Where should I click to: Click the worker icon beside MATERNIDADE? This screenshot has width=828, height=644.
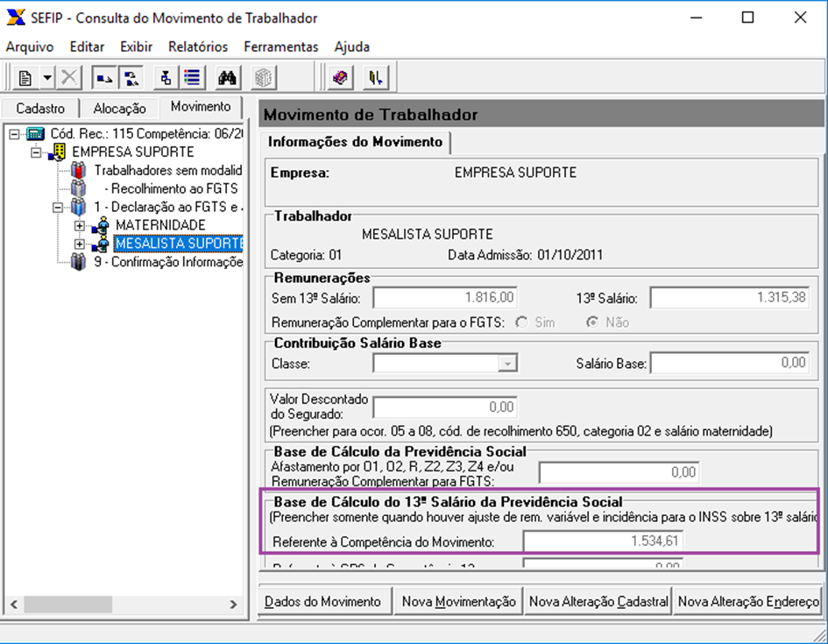(x=101, y=225)
